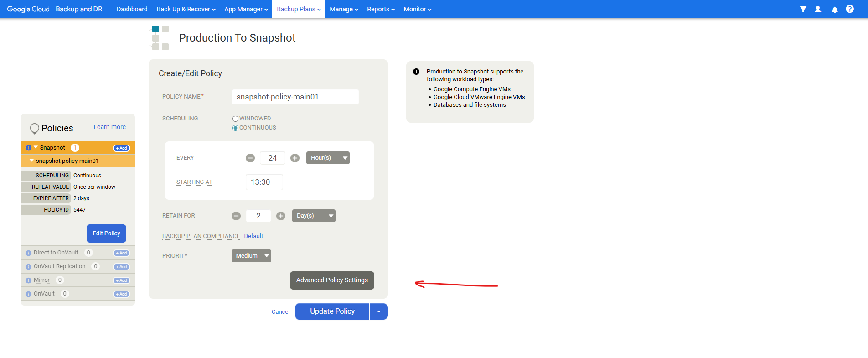The image size is (868, 358).
Task: Open the filter icon in top bar
Action: tap(803, 9)
